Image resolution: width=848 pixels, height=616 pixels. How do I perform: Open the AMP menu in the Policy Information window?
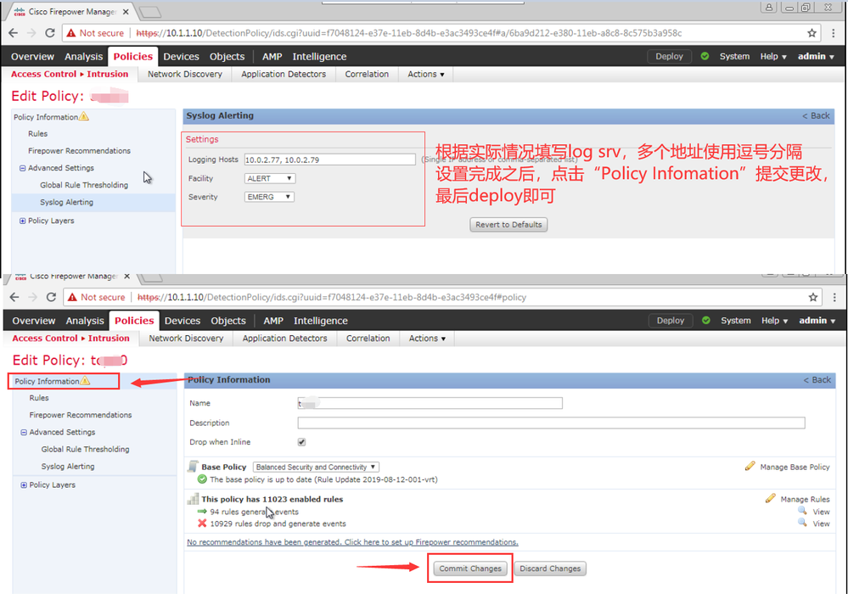273,321
